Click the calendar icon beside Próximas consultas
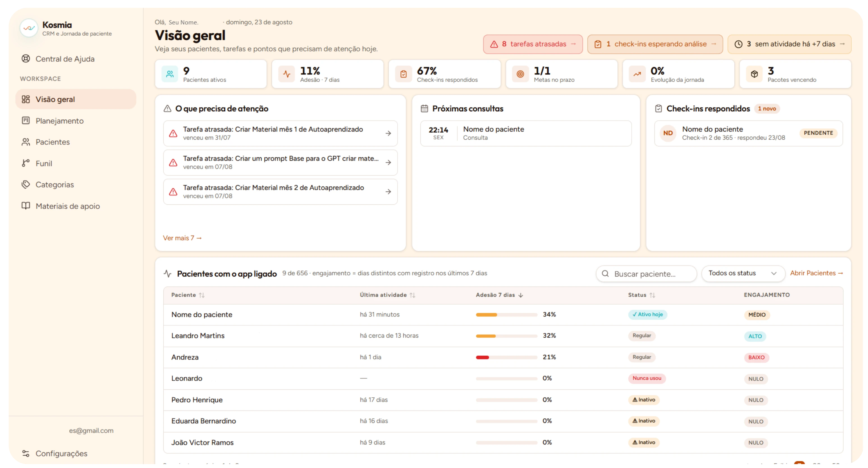 pos(424,109)
